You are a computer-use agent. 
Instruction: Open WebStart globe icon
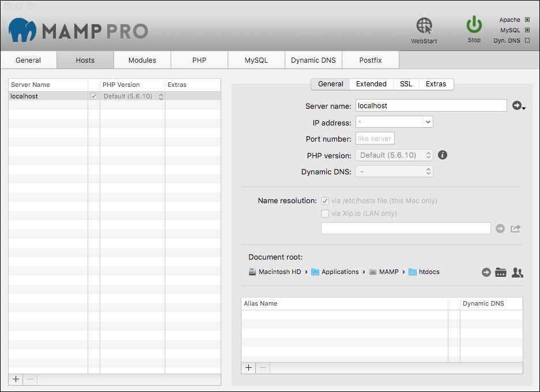[424, 26]
